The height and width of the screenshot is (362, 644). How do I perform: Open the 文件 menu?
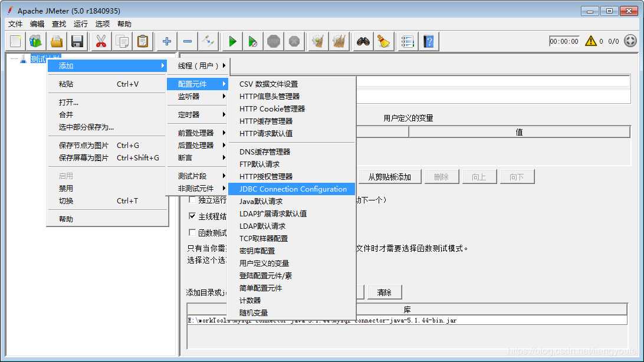(15, 24)
